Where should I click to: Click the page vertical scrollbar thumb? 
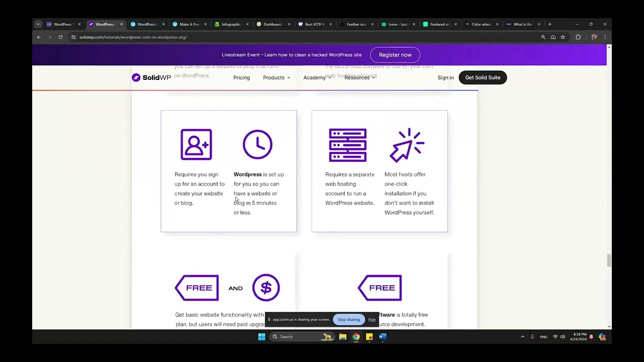click(x=609, y=261)
